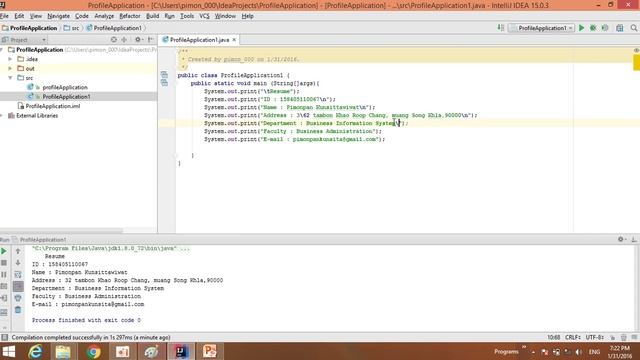Click src breadcrumb in navigation bar
Image resolution: width=640 pixels, height=360 pixels.
point(71,28)
